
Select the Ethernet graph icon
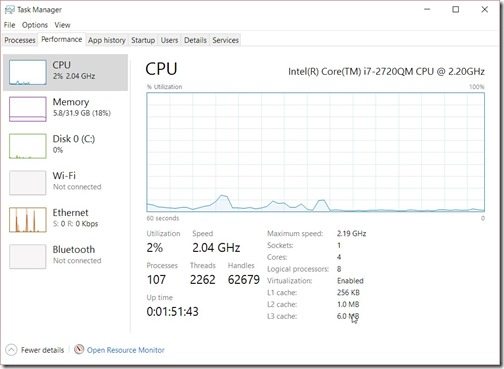tap(28, 220)
